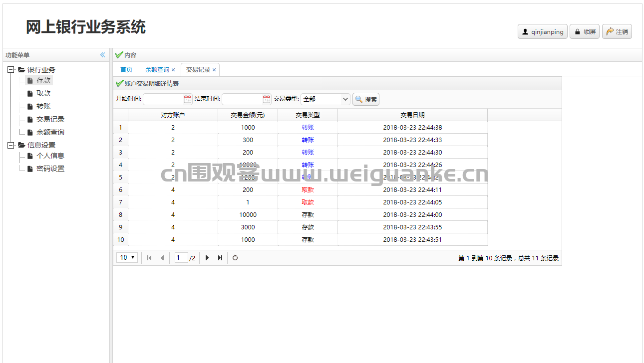Close the 余额查询 tab
The width and height of the screenshot is (644, 363).
pyautogui.click(x=173, y=70)
